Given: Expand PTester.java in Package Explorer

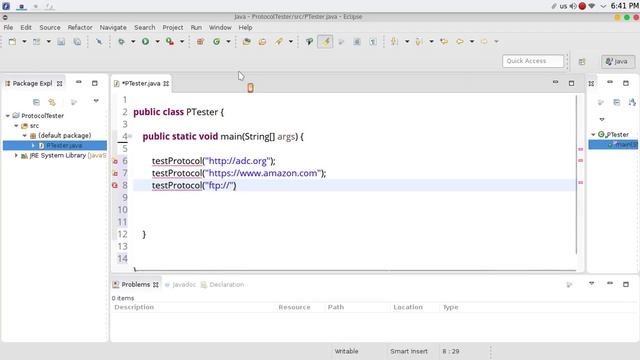Looking at the screenshot, I should click(33, 145).
